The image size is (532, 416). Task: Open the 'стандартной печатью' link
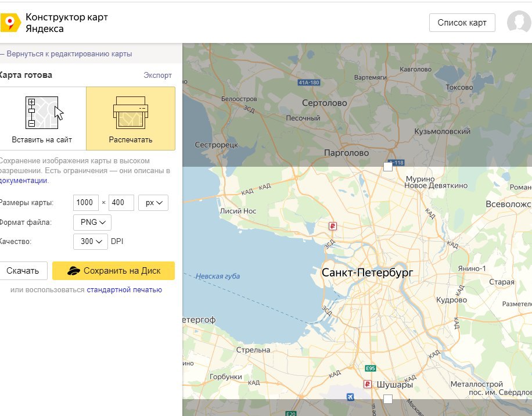pos(124,290)
